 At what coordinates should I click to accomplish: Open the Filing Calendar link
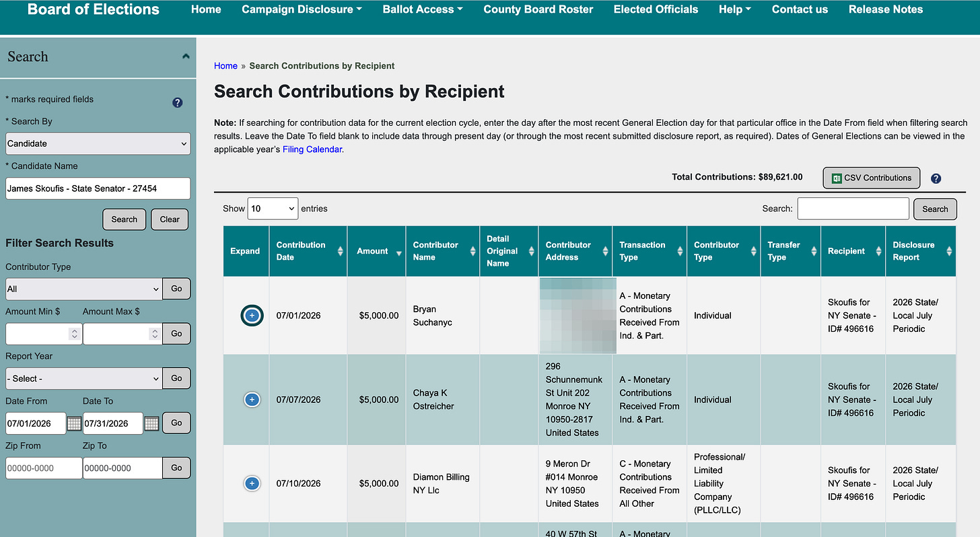[312, 149]
